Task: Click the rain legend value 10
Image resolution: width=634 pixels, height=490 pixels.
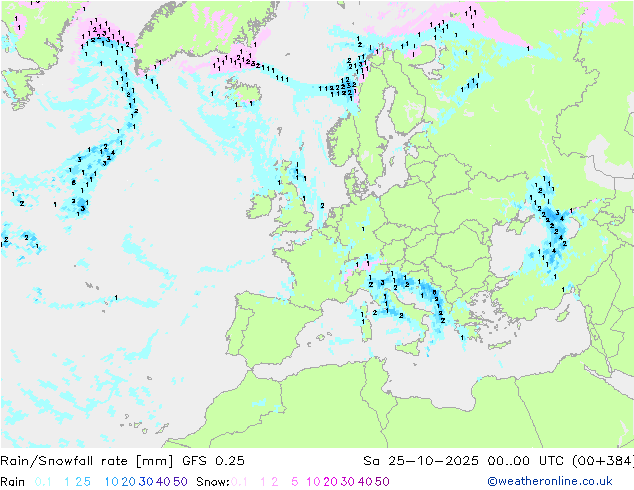Action: (112, 482)
